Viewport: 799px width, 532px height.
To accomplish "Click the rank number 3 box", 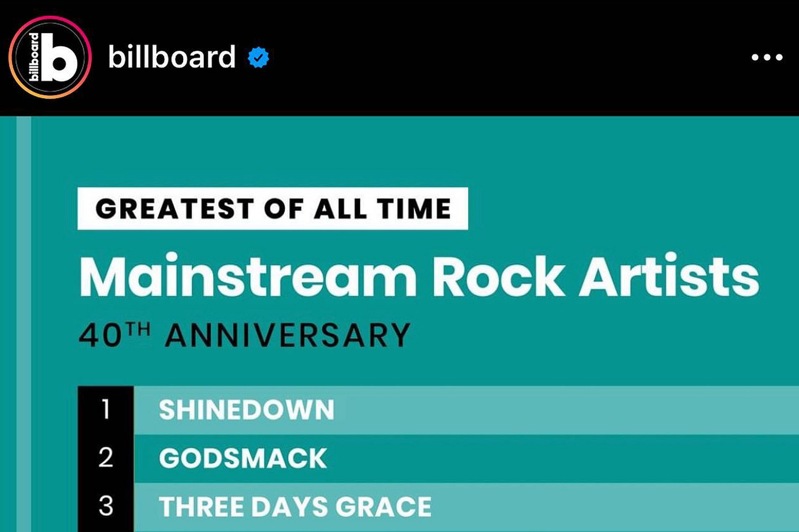I will coord(106,507).
